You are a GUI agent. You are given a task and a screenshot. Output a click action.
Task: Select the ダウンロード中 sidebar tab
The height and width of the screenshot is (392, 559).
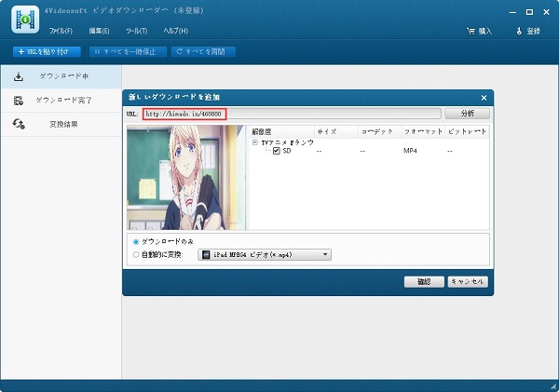61,76
